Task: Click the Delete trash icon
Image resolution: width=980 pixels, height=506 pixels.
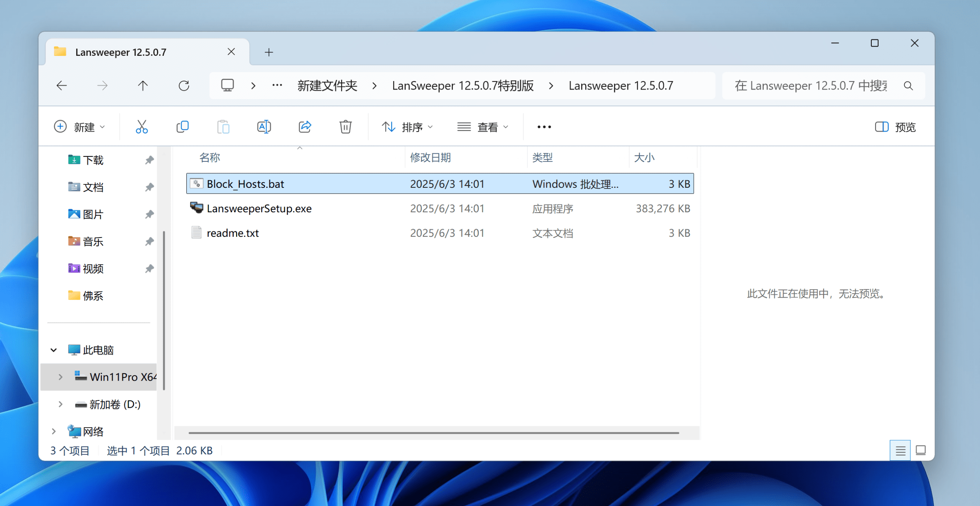Action: [x=345, y=127]
